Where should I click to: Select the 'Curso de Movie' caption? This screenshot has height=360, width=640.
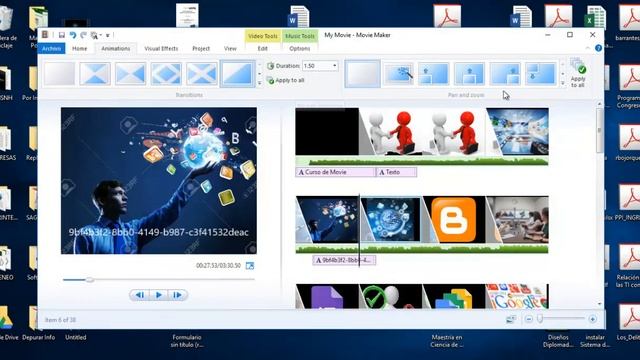point(336,172)
